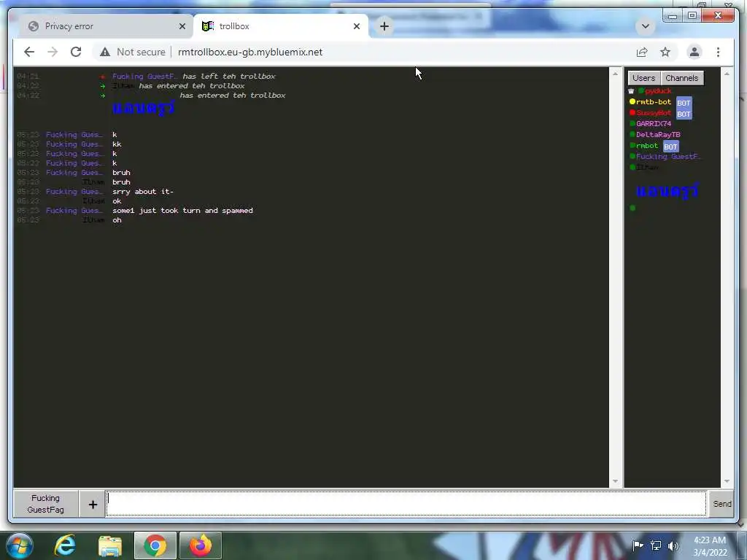Click the 'srry about it-' message
This screenshot has width=747, height=560.
(143, 192)
